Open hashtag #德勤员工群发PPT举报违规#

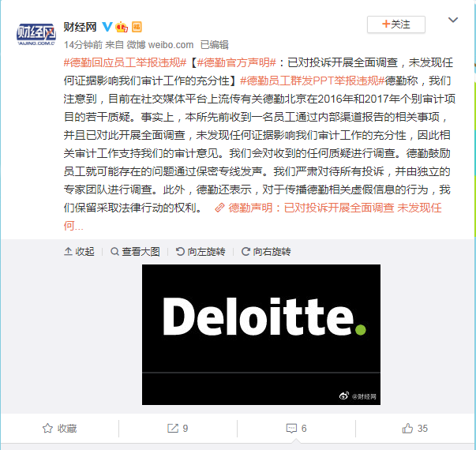coord(313,81)
